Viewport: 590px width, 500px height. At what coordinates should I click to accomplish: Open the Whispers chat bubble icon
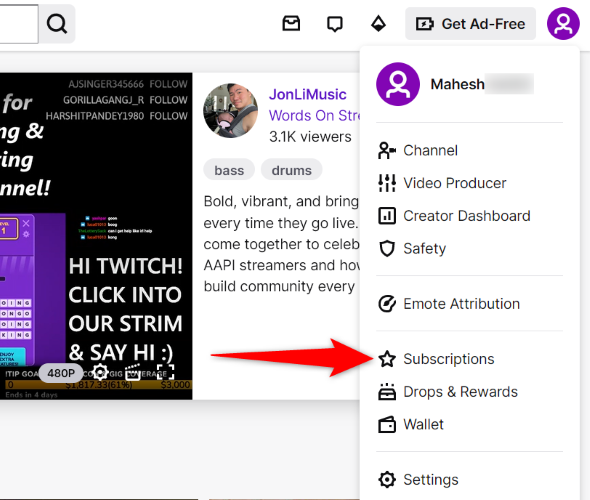tap(335, 24)
